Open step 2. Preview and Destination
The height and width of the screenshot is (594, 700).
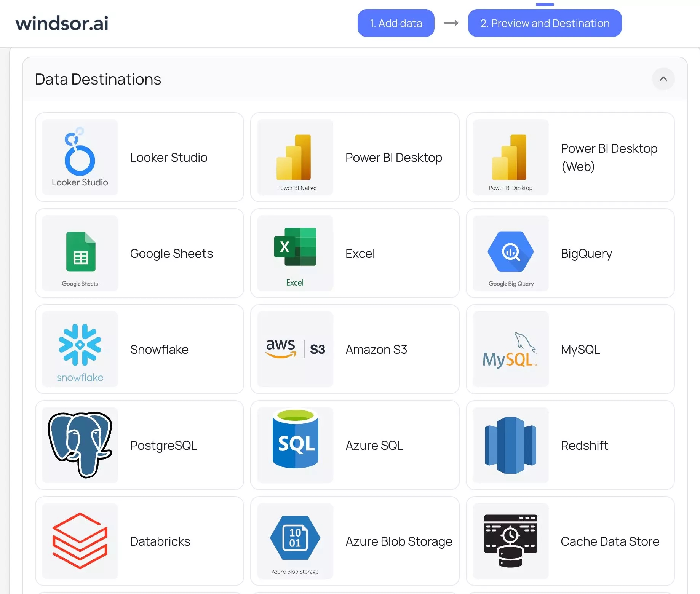pos(545,23)
